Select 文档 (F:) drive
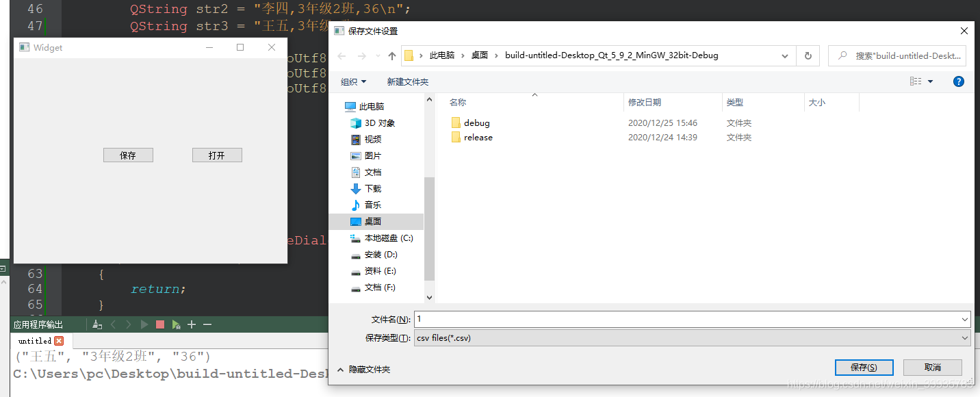The width and height of the screenshot is (980, 397). pos(373,287)
